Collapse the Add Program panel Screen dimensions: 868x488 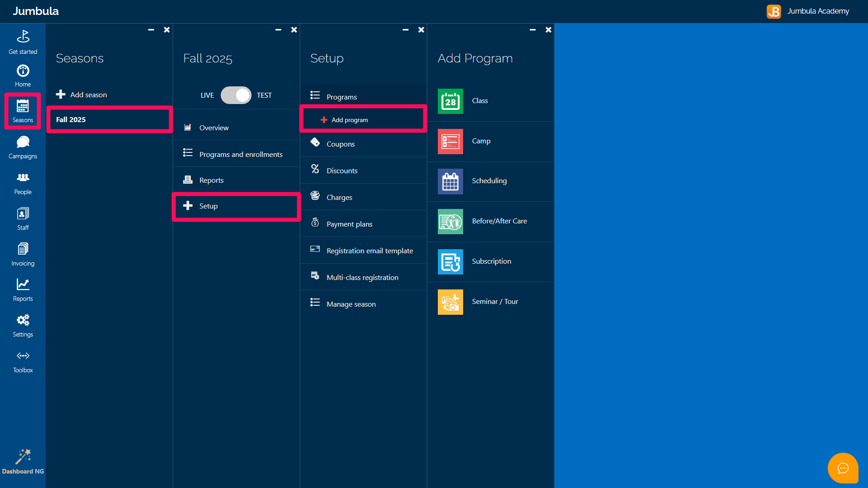(532, 30)
